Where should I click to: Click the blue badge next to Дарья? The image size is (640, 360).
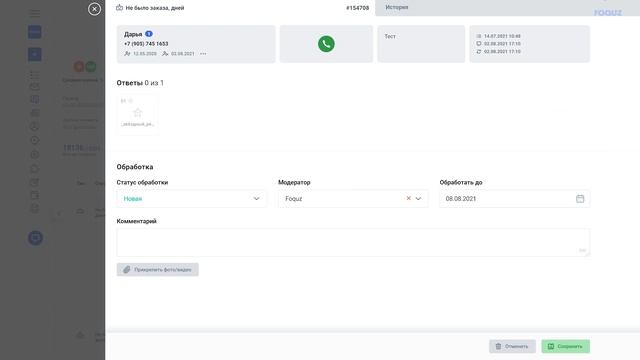(149, 34)
